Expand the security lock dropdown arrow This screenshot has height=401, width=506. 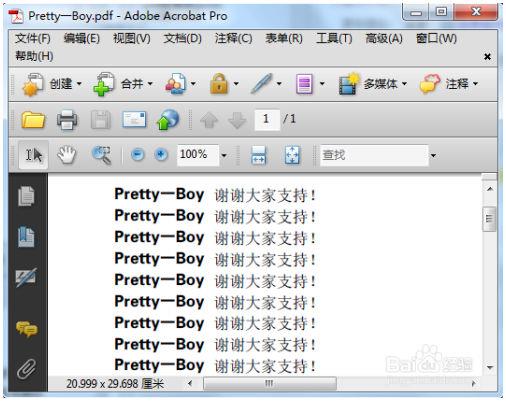pos(236,84)
